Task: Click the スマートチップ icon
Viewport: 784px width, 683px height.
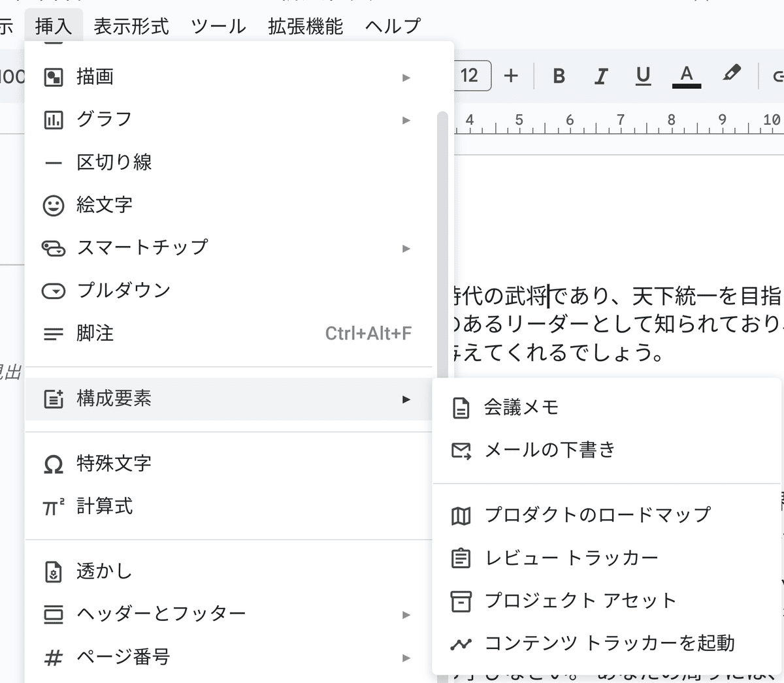Action: pos(54,248)
